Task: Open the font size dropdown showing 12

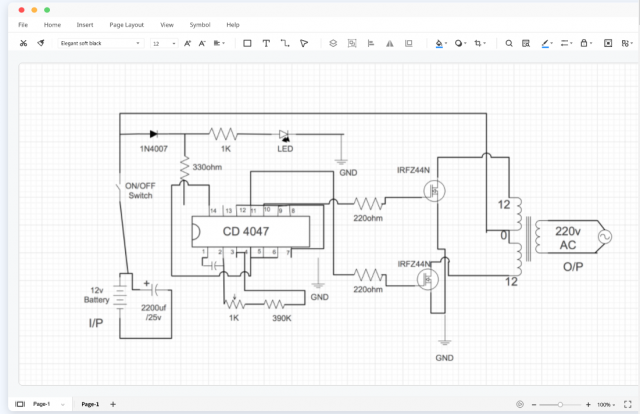Action: (x=164, y=43)
